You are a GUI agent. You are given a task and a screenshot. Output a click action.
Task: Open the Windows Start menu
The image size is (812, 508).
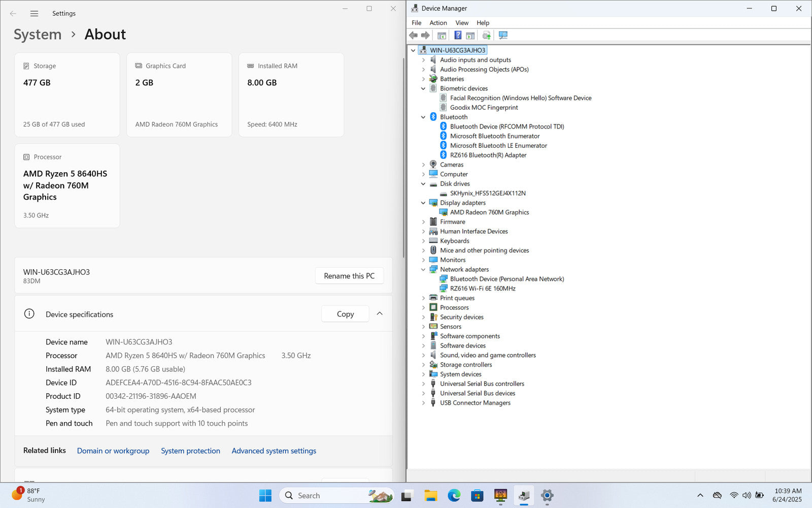pos(265,495)
